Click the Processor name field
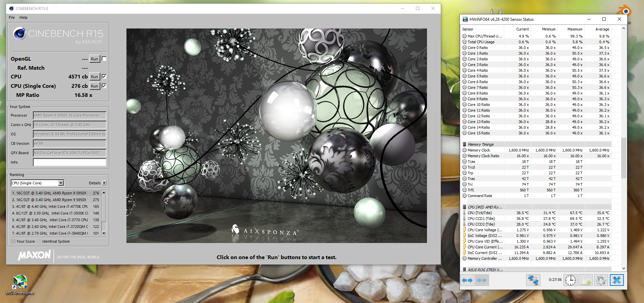This screenshot has width=644, height=303. 69,115
